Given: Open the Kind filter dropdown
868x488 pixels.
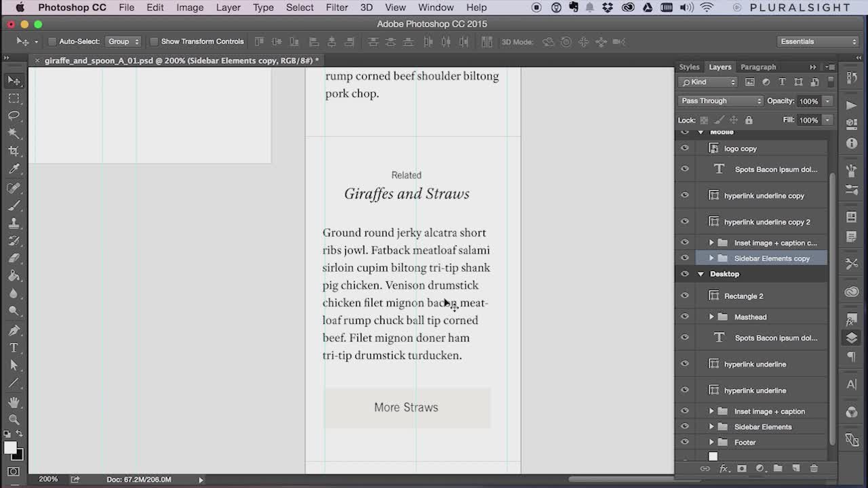Looking at the screenshot, I should pyautogui.click(x=708, y=82).
